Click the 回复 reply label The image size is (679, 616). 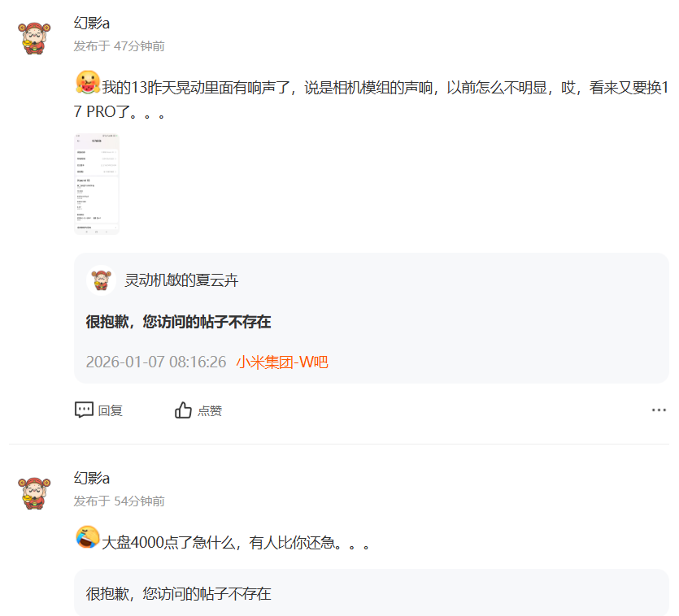coord(111,410)
